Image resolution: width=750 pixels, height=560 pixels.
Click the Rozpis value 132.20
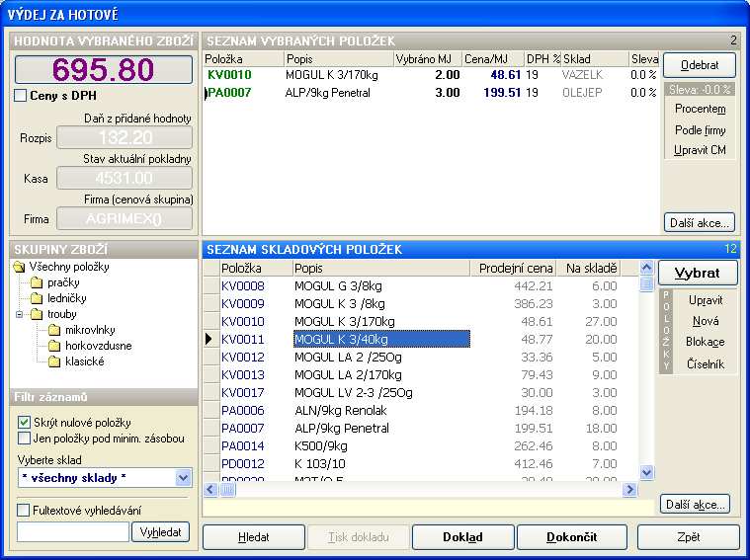(x=125, y=137)
